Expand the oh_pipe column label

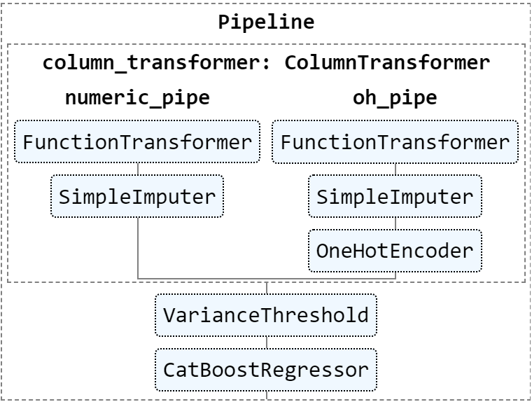395,98
